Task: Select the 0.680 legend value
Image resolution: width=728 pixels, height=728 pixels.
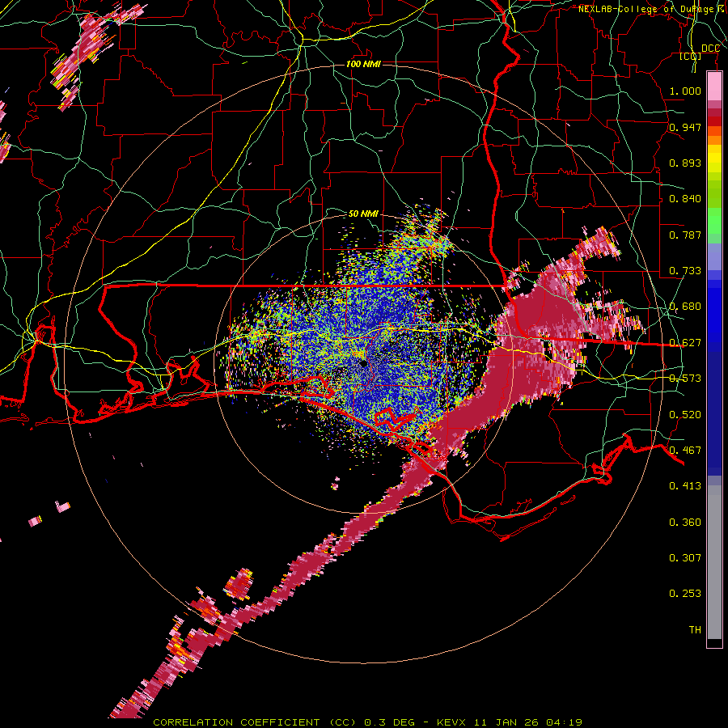Action: tap(685, 307)
